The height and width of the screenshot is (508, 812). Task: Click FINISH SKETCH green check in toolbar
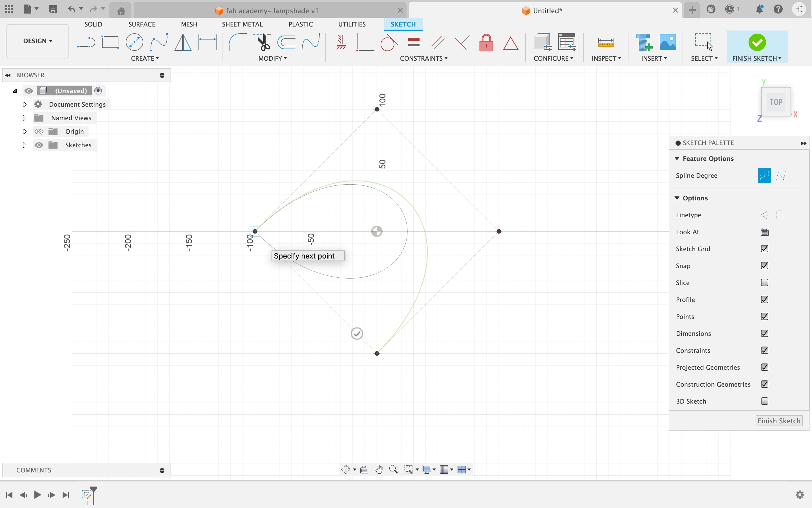(757, 42)
